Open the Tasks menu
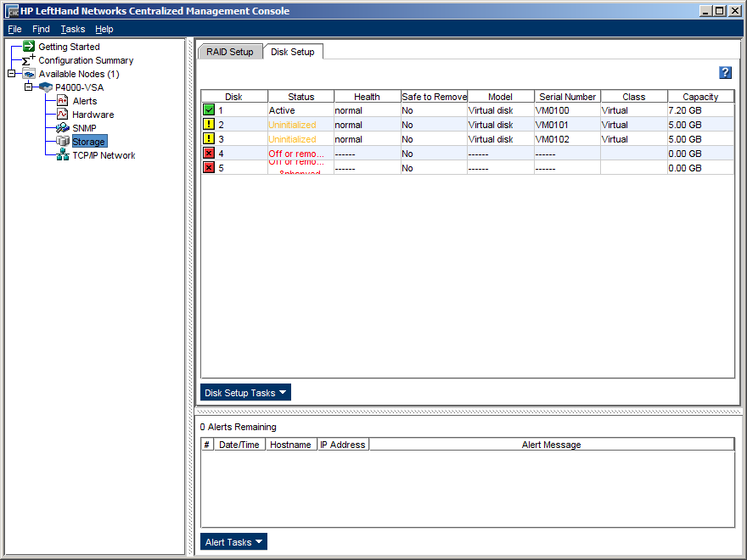This screenshot has width=747, height=560. [73, 29]
